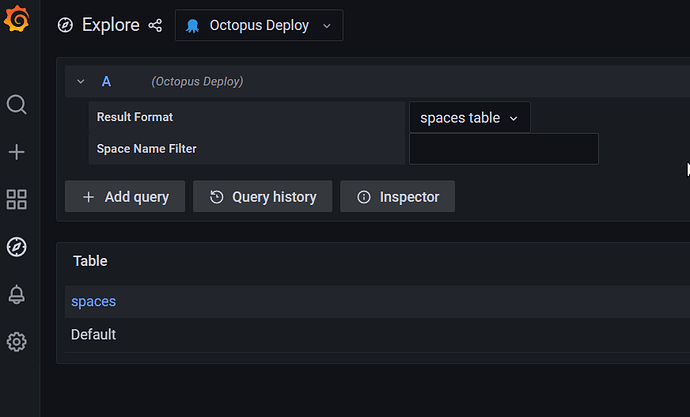Open the spaces table result format dropdown
The width and height of the screenshot is (690, 417).
click(x=470, y=117)
